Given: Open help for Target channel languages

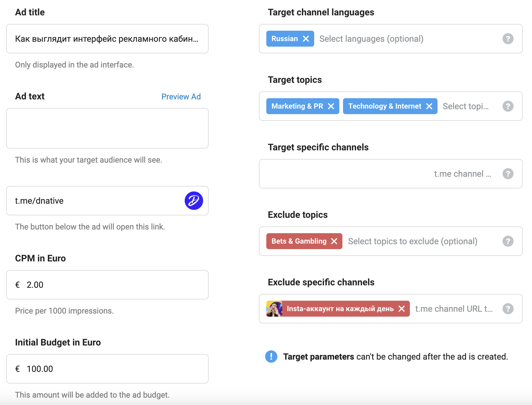Looking at the screenshot, I should point(508,39).
